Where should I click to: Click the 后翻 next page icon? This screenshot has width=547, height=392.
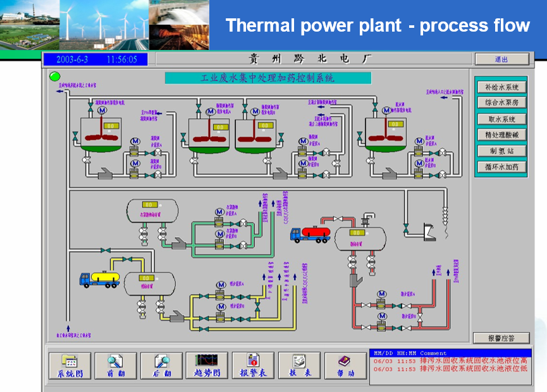(x=161, y=365)
